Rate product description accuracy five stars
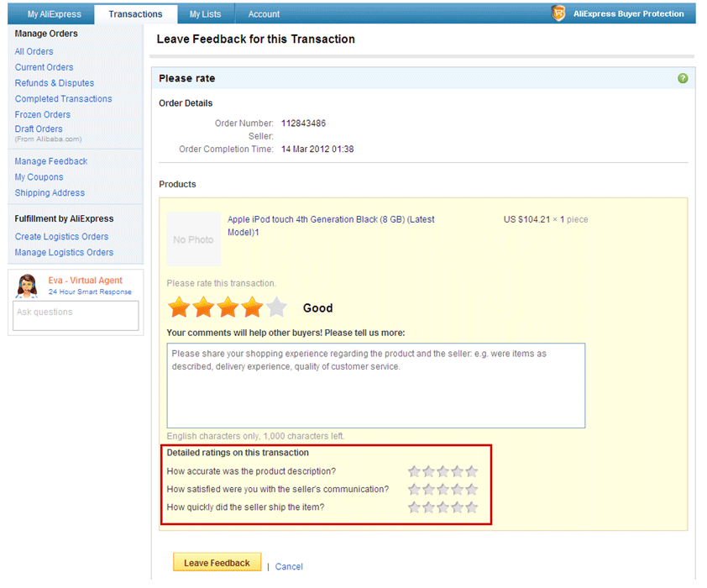The image size is (707, 588). 471,471
